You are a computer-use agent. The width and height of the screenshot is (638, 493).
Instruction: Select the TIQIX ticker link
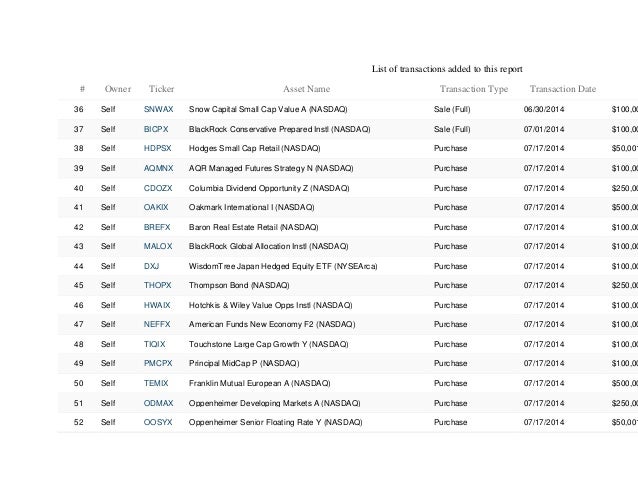point(154,344)
